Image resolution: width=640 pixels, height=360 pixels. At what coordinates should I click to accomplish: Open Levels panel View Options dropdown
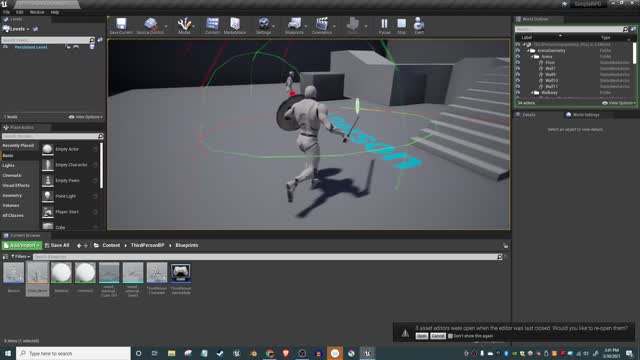86,117
